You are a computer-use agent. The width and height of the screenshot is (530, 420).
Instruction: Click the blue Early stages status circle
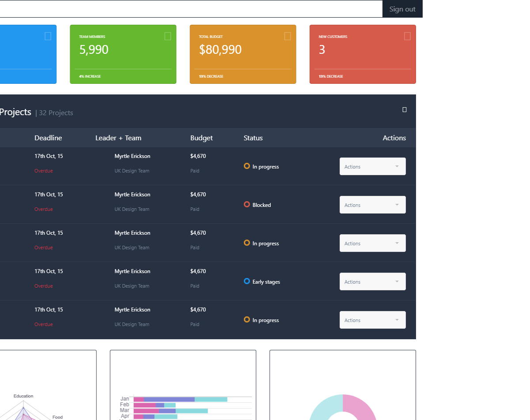click(247, 281)
